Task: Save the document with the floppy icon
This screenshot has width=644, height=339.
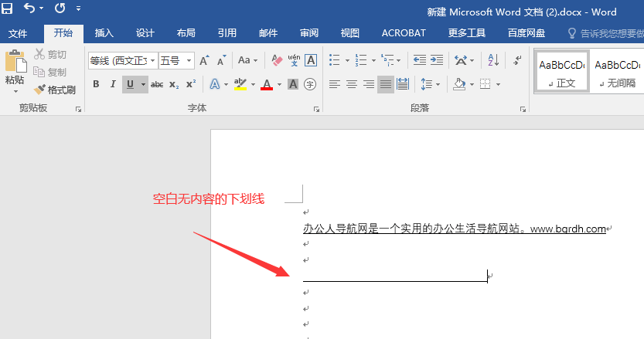Action: [6, 8]
